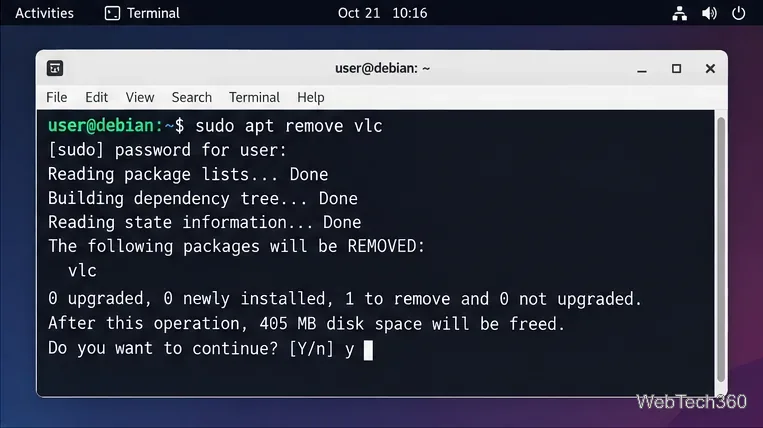
Task: Open the Edit menu
Action: tap(96, 97)
